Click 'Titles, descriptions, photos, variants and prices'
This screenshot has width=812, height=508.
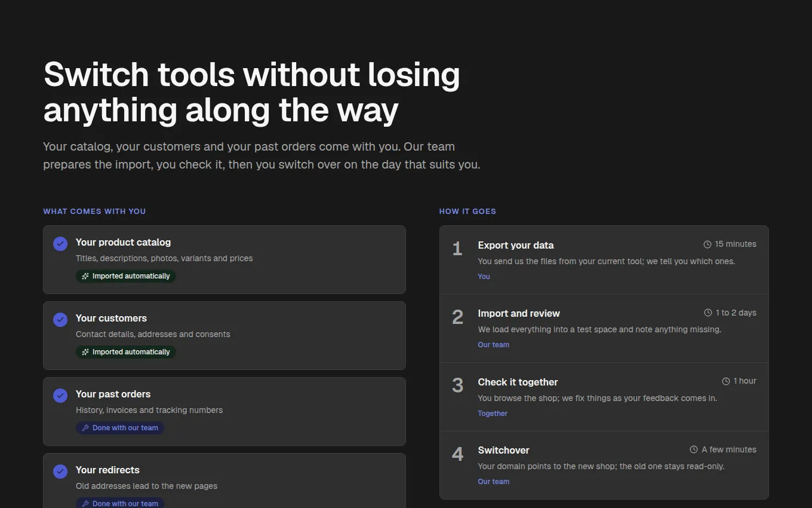[x=164, y=258]
